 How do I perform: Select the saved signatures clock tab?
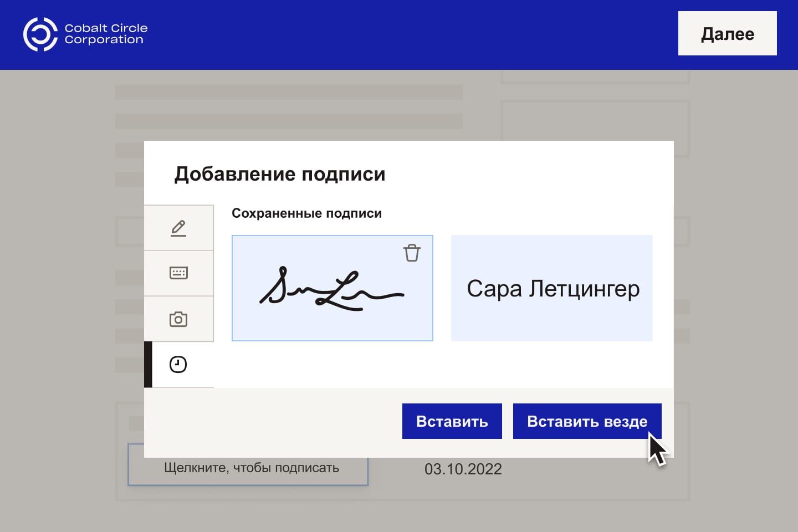(x=179, y=365)
